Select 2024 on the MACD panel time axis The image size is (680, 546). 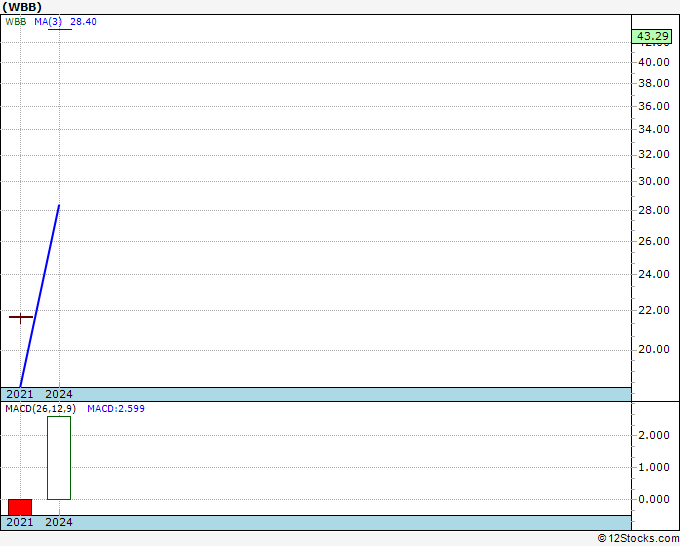click(59, 522)
